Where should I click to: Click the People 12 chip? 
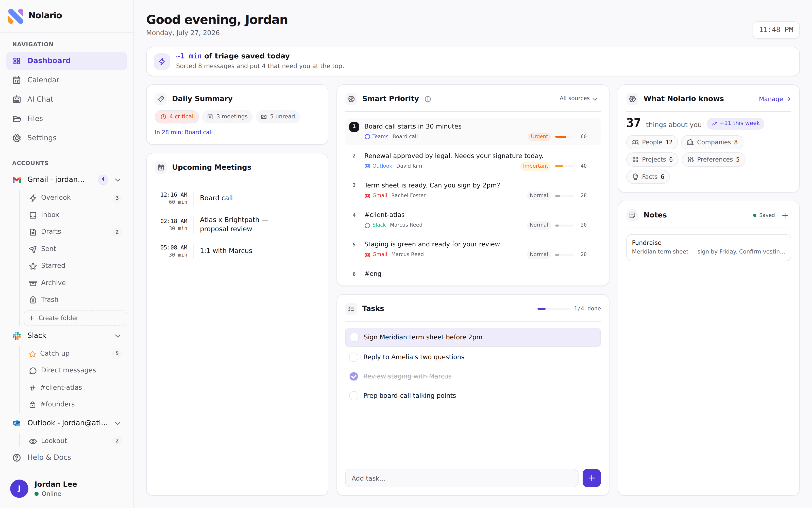pos(652,142)
